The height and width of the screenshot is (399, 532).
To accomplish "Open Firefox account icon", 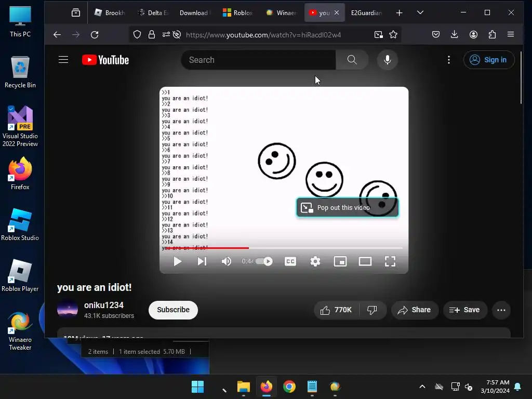I will tap(473, 35).
